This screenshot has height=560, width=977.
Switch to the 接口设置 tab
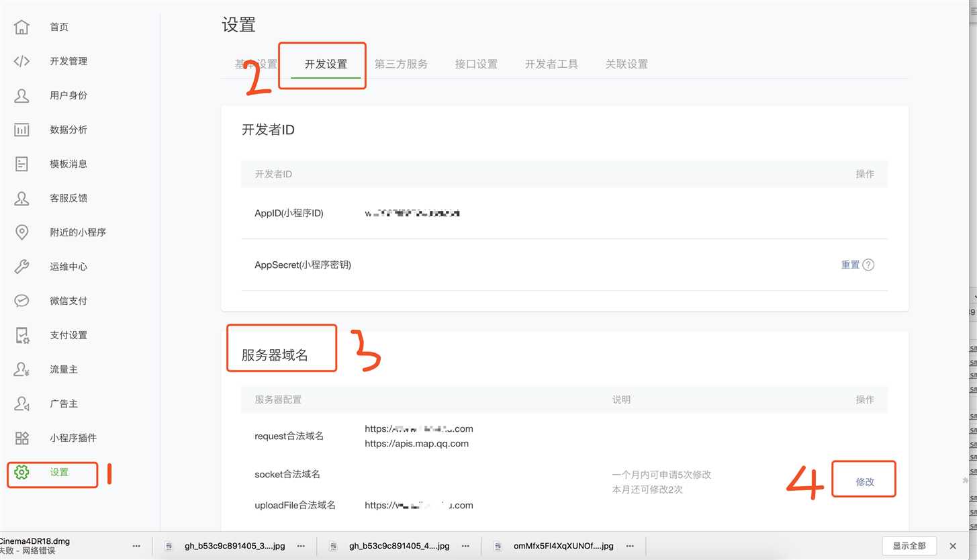coord(476,64)
